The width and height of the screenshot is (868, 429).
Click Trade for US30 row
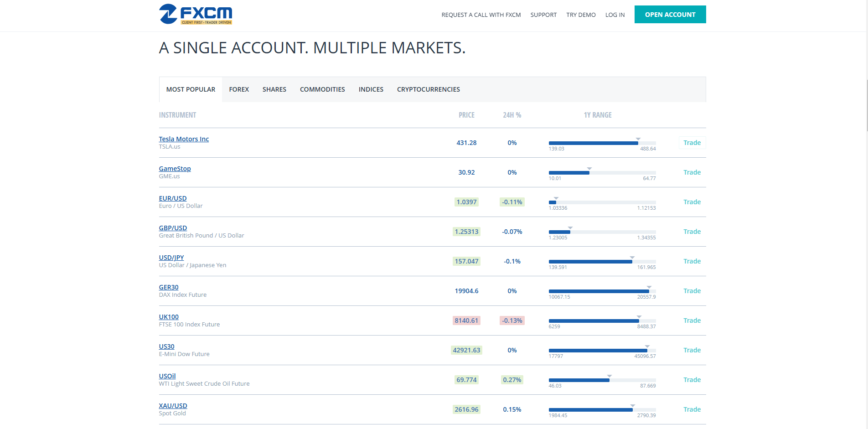coord(692,350)
